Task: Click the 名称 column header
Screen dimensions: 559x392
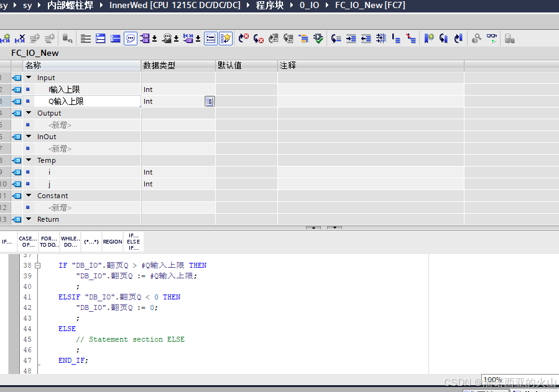Action: pyautogui.click(x=82, y=65)
